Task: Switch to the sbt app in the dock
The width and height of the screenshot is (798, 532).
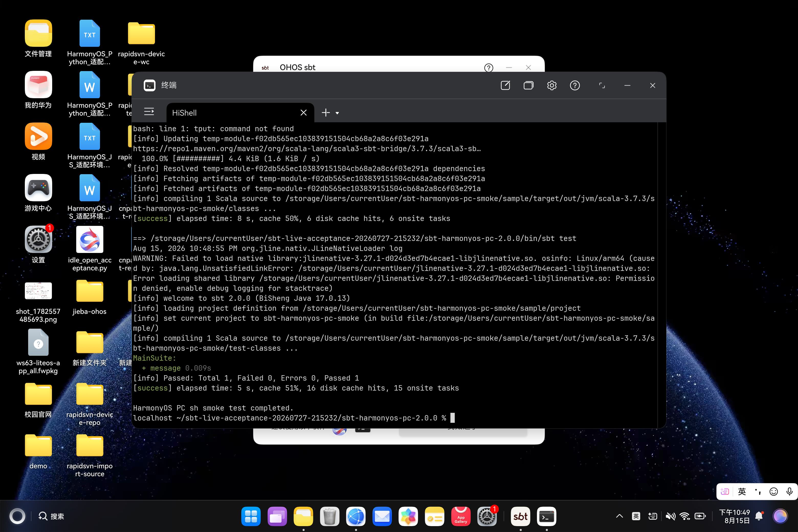Action: pyautogui.click(x=520, y=516)
